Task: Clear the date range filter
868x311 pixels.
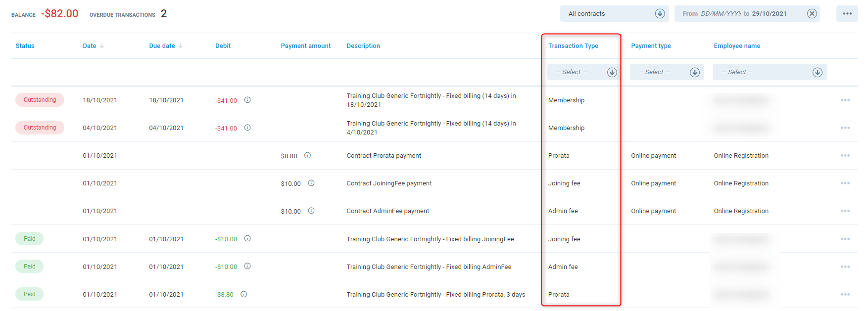Action: click(812, 14)
